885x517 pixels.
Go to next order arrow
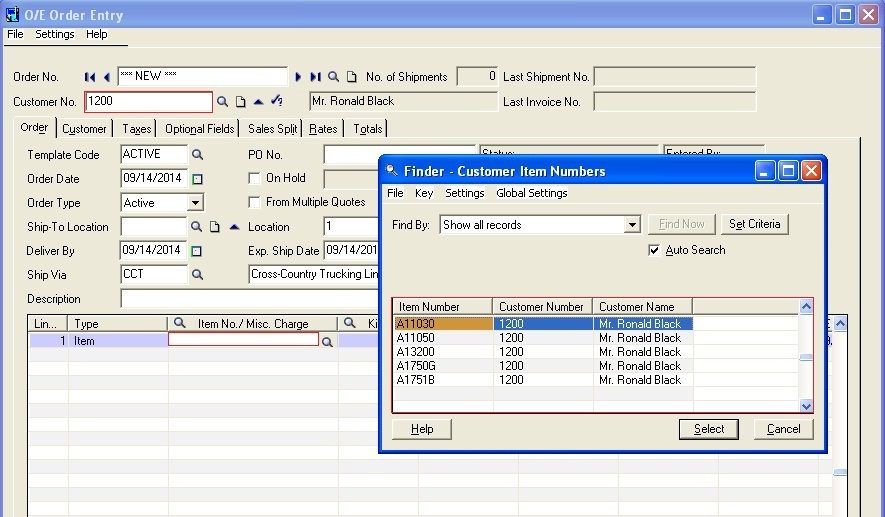tap(298, 77)
